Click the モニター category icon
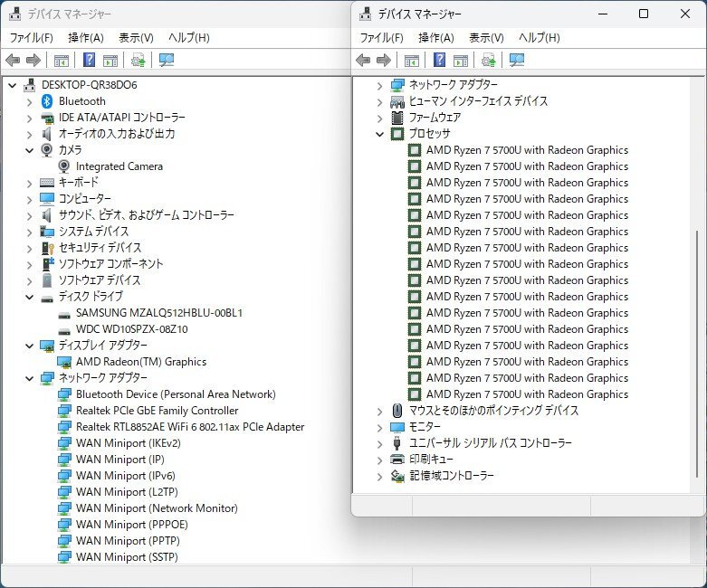This screenshot has height=588, width=707. click(397, 427)
